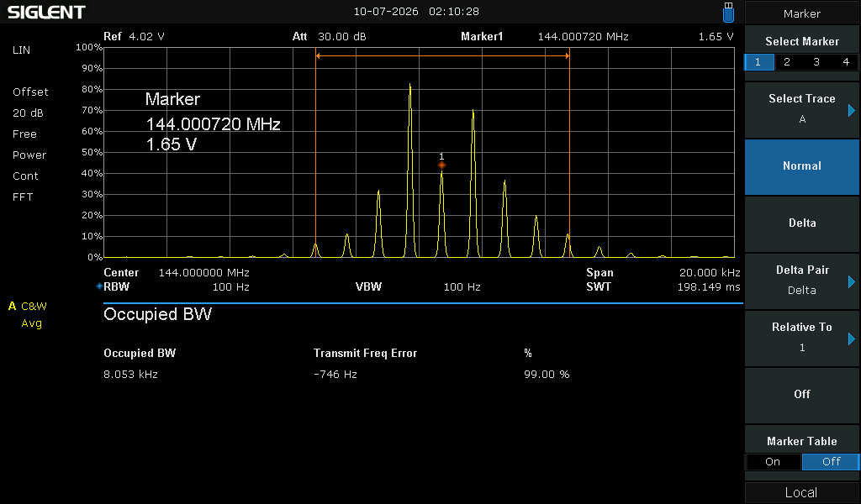Click the Local status button
This screenshot has width=861, height=504.
tap(801, 492)
